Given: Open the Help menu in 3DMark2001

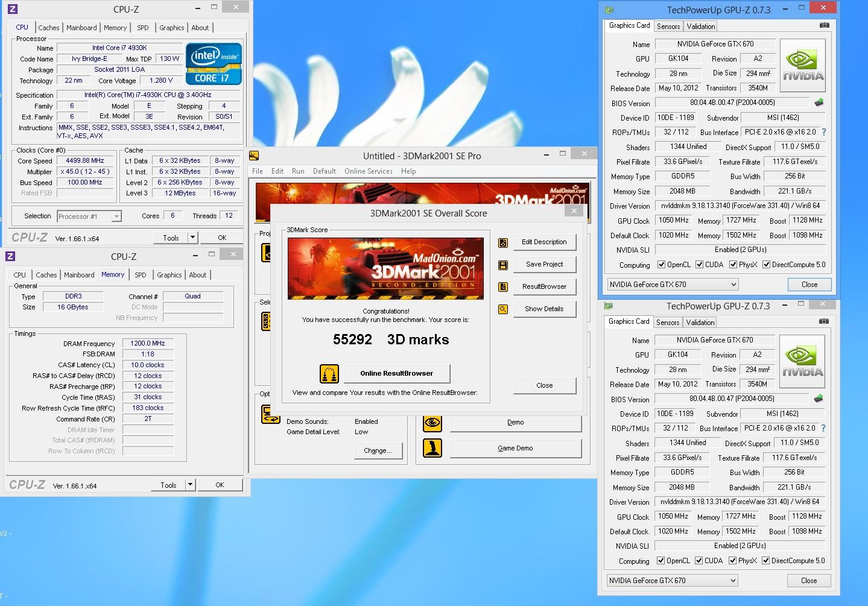Looking at the screenshot, I should pos(408,171).
